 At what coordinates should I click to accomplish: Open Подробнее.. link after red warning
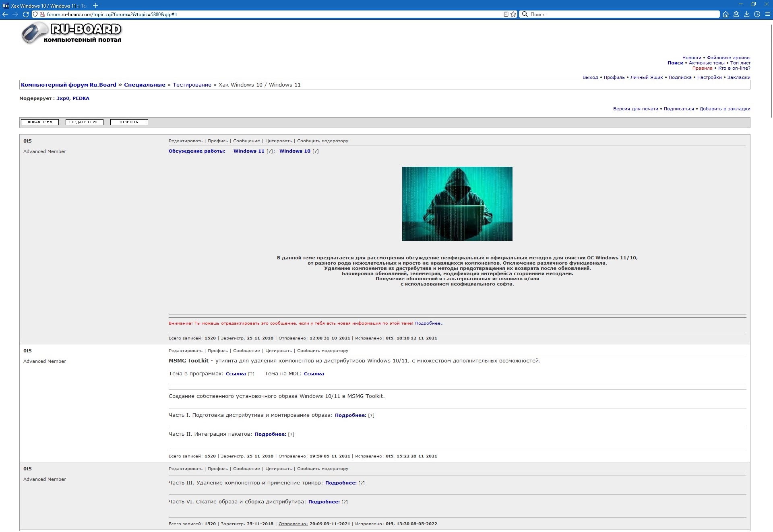pyautogui.click(x=429, y=323)
